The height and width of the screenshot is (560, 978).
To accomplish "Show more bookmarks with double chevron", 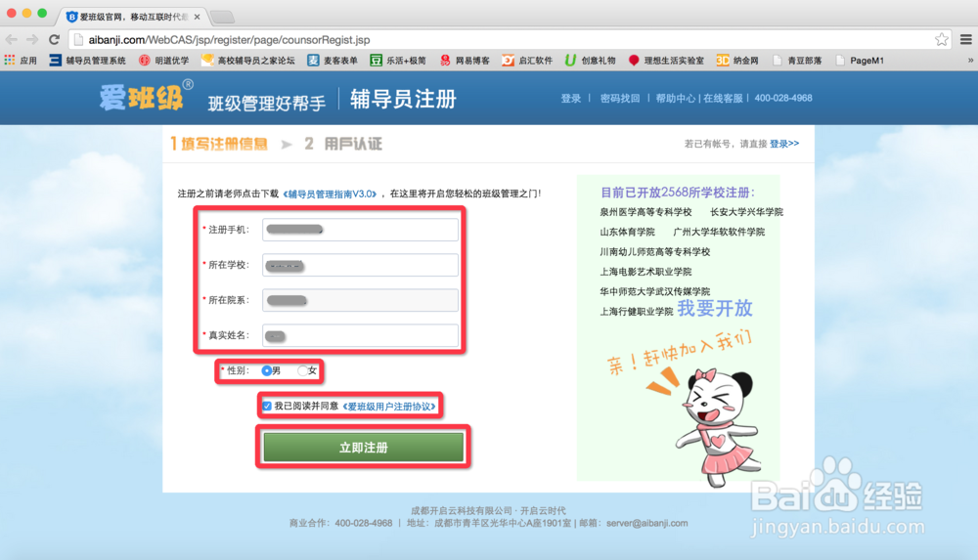I will click(970, 61).
